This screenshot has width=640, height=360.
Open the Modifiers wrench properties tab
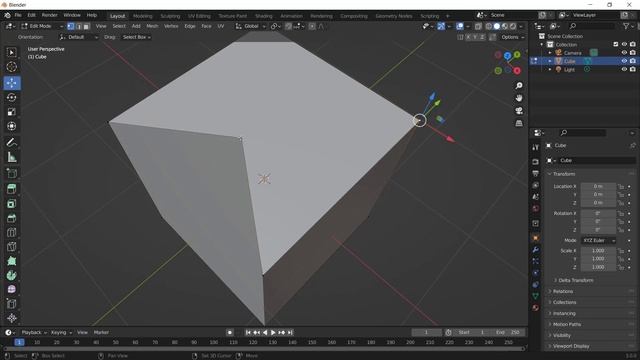[x=536, y=250]
